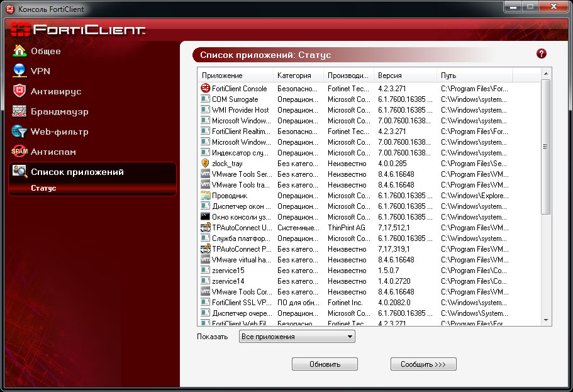Screen dimensions: 573x392
Task: Click the Антиспам SPAM icon
Action: (x=19, y=151)
